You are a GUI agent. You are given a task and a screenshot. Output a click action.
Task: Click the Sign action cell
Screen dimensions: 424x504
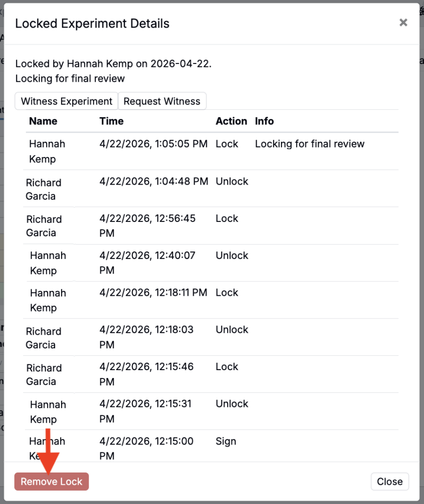click(226, 441)
